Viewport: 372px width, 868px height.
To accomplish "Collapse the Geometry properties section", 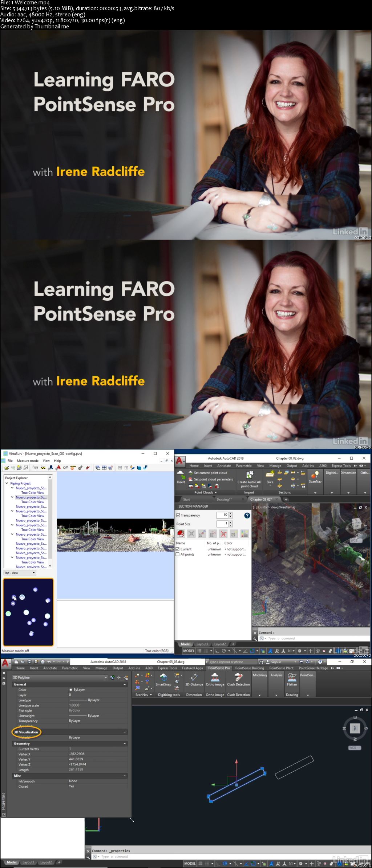I will click(125, 744).
